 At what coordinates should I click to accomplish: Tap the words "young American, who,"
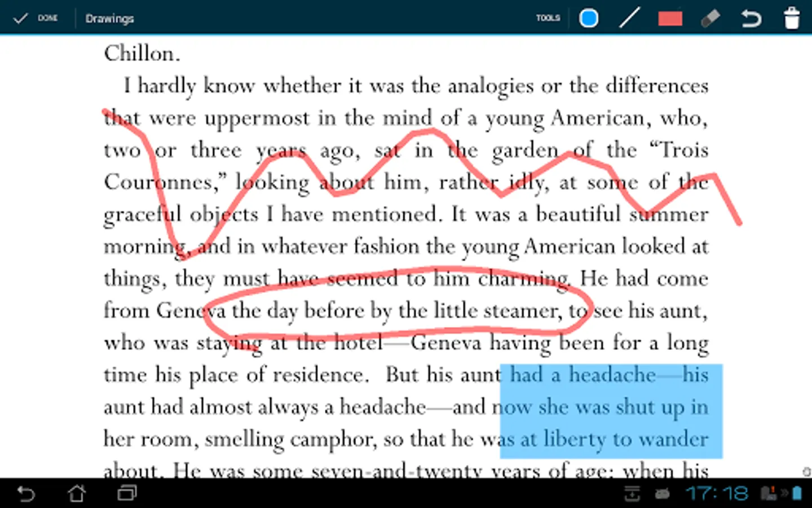coord(597,119)
